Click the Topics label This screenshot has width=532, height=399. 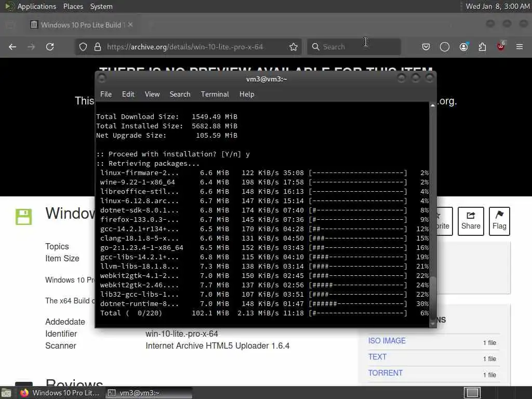point(57,246)
